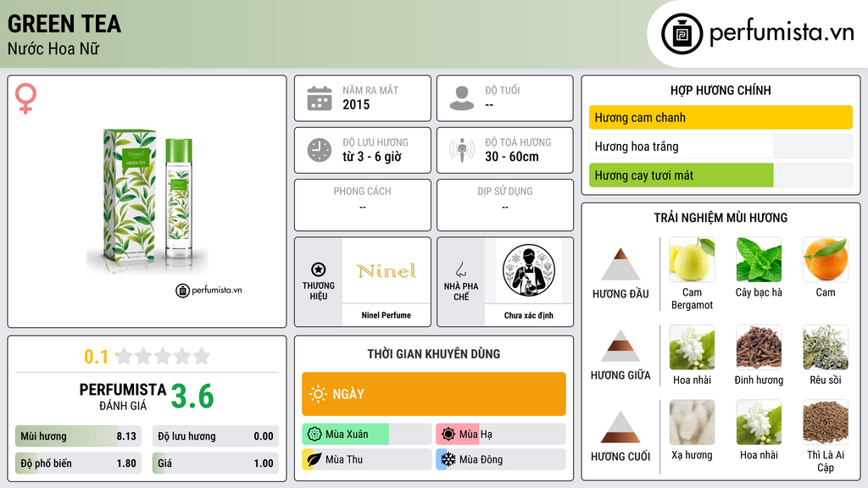Click the Phong cách panel
Image resolution: width=868 pixels, height=488 pixels.
click(363, 205)
